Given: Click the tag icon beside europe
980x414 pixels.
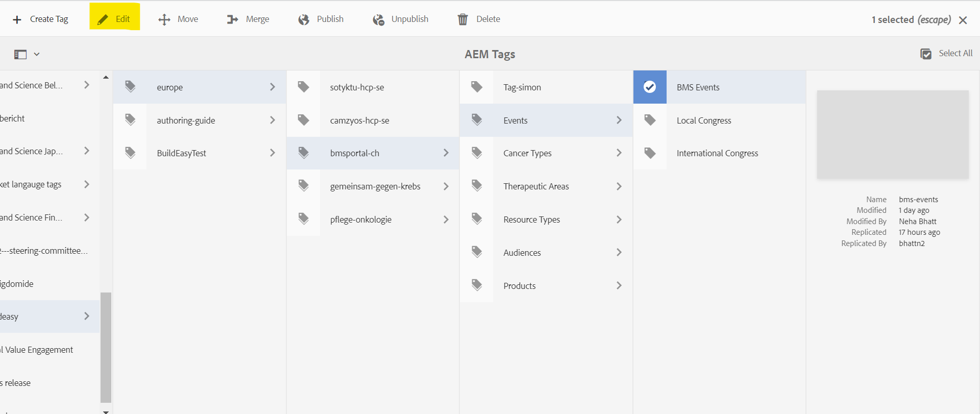Looking at the screenshot, I should pos(130,87).
